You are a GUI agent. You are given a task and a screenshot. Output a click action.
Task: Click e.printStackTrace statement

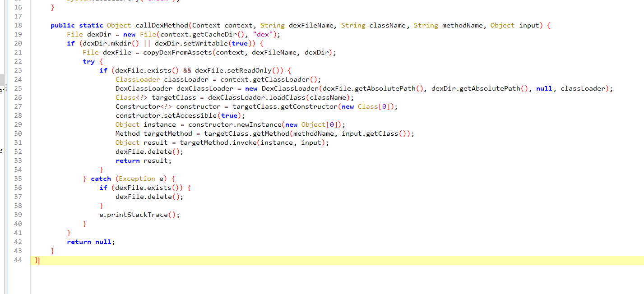coord(139,215)
